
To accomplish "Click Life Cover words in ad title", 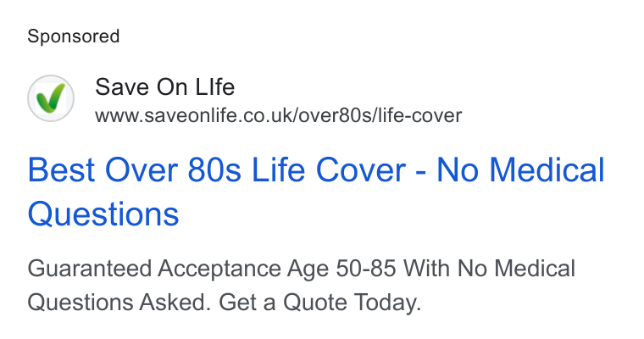I will click(328, 169).
